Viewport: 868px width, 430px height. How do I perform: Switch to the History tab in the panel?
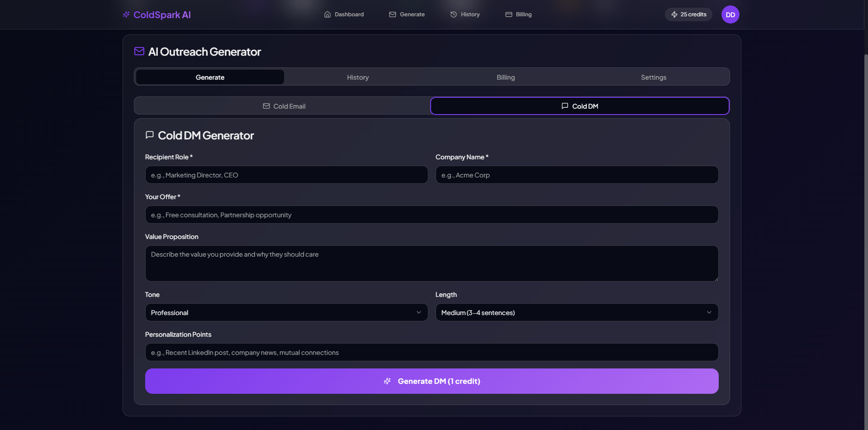[358, 77]
